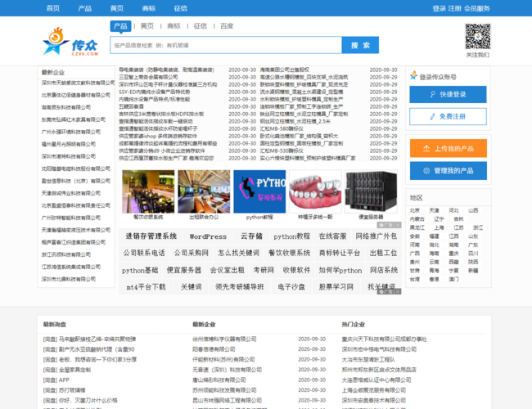Open 三亚智上商务会展有限公司 listing
The height and width of the screenshot is (409, 532).
[148, 77]
